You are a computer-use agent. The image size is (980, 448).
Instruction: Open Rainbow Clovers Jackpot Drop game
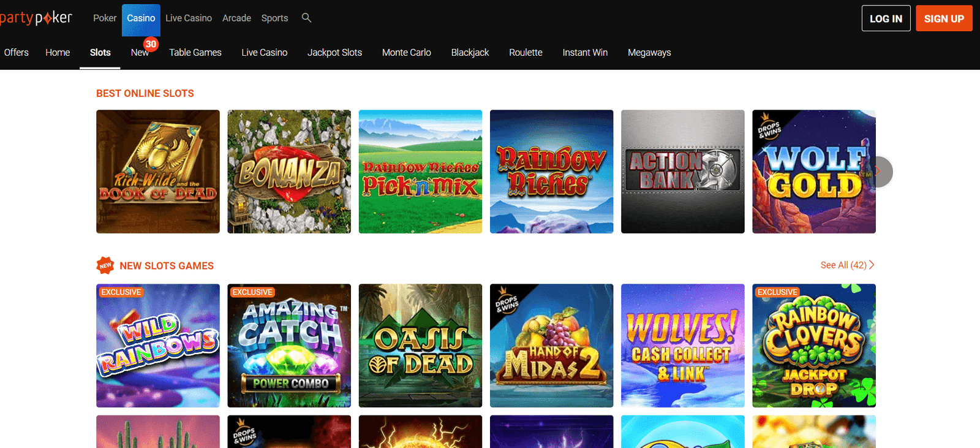(x=813, y=346)
